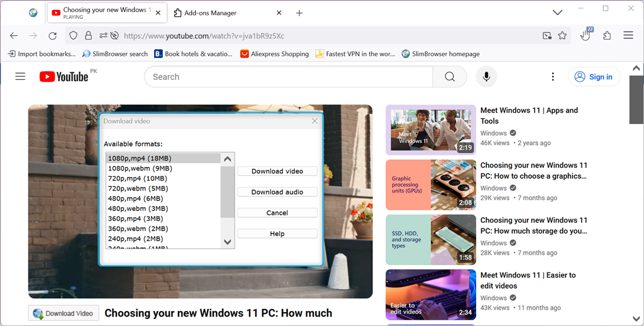644x326 pixels.
Task: Select 360p,webm (2MB) format
Action: (164, 228)
